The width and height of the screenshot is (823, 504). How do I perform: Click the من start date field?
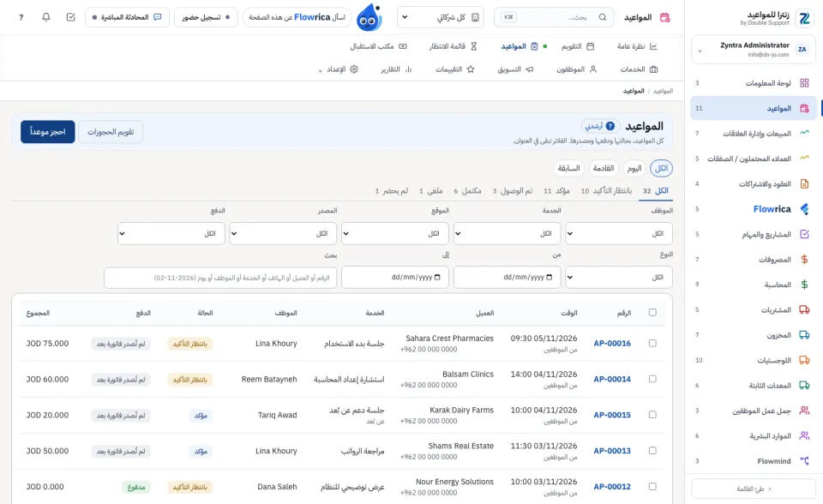pos(507,277)
